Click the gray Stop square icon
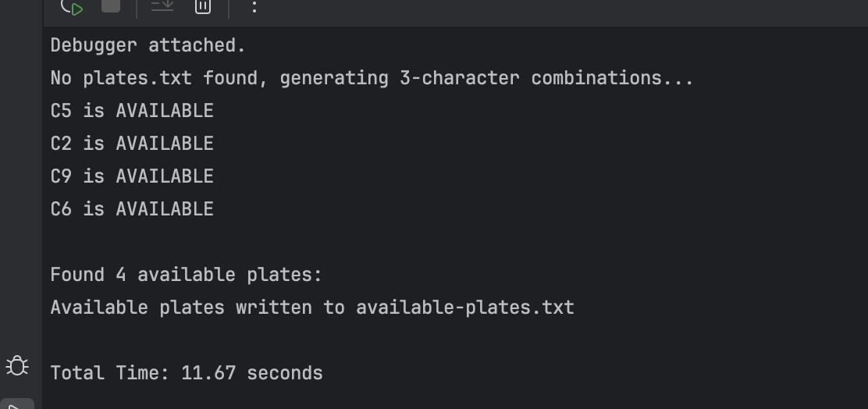The image size is (868, 409). pyautogui.click(x=111, y=5)
